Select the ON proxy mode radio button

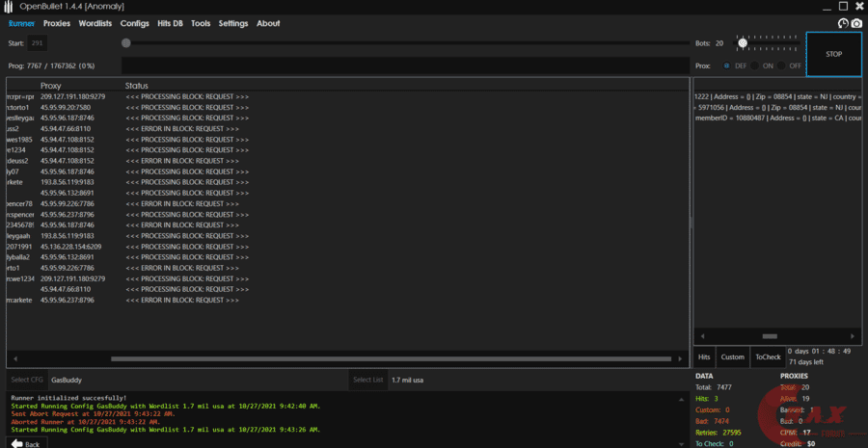click(x=755, y=66)
